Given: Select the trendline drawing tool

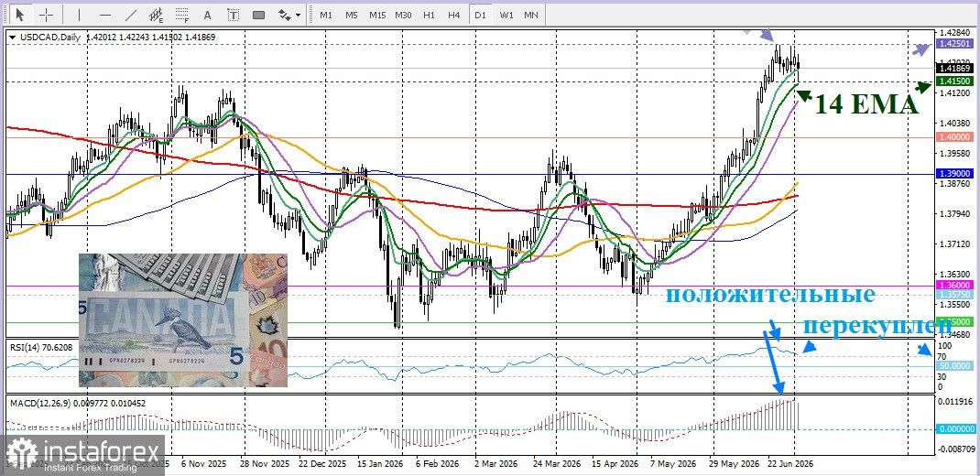Looking at the screenshot, I should coord(131,15).
